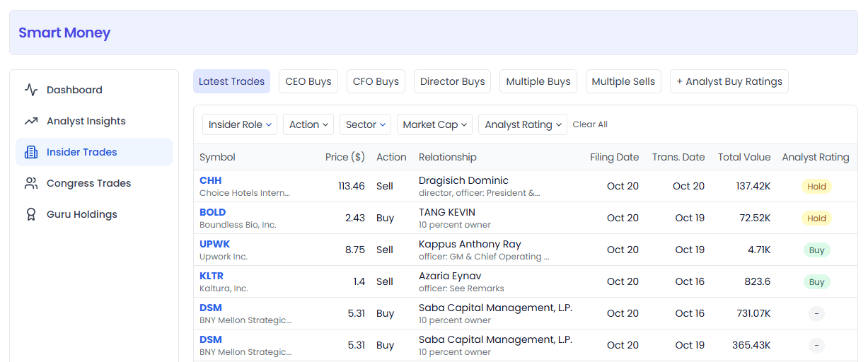
Task: Open the Insider Role filter dropdown
Action: coord(240,124)
